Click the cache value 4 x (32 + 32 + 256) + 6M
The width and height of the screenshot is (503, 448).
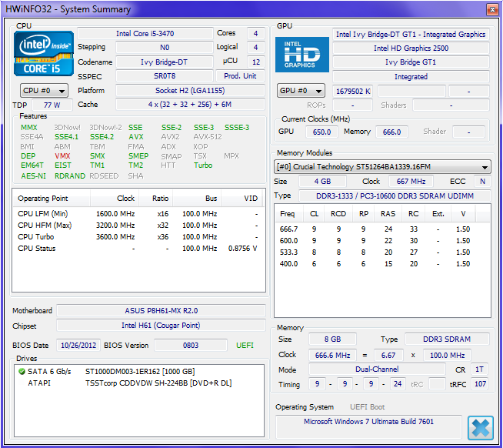click(x=190, y=105)
